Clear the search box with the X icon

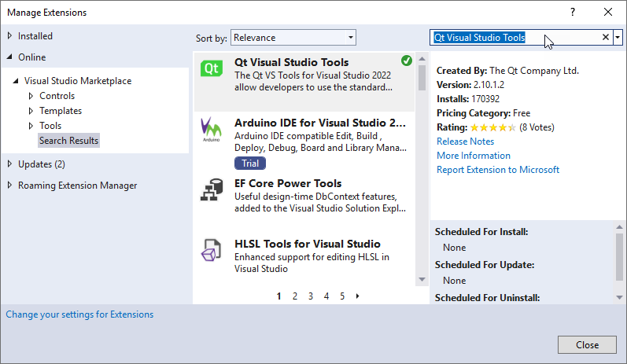(x=606, y=37)
